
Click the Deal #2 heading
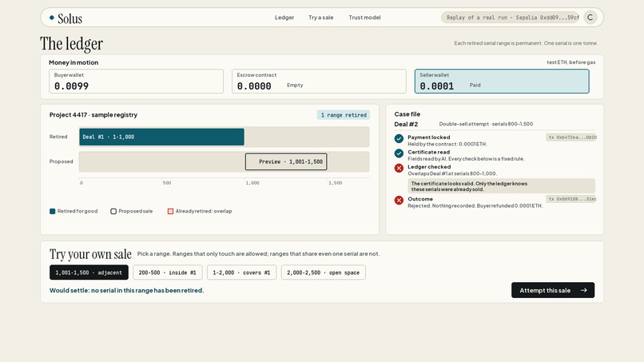pos(406,124)
